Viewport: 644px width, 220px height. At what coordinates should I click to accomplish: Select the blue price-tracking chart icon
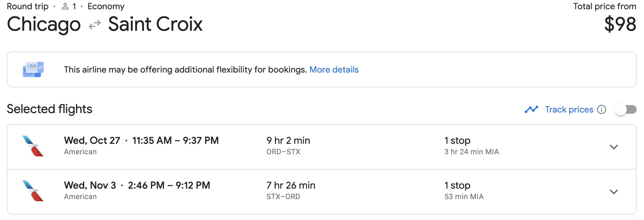tap(532, 109)
